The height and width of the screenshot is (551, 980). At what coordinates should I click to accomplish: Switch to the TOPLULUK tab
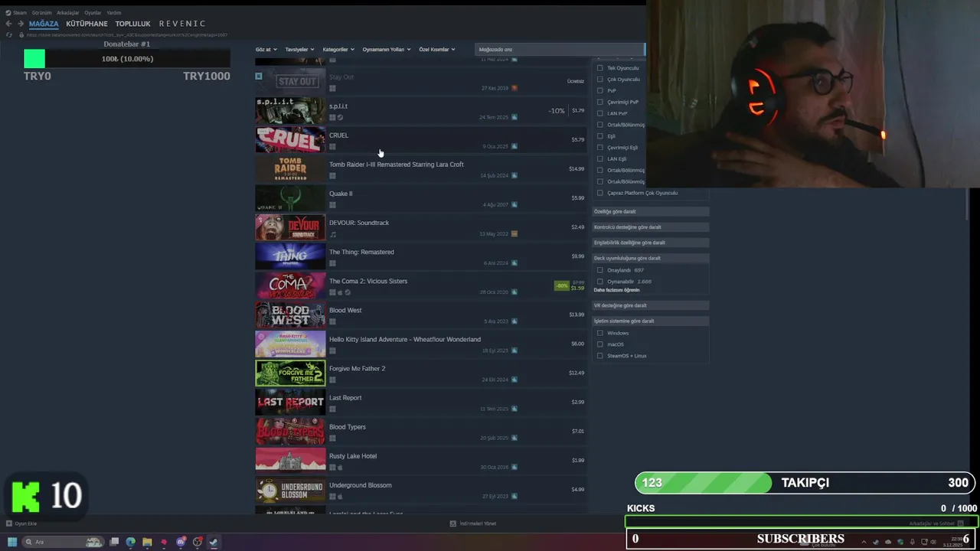(132, 24)
